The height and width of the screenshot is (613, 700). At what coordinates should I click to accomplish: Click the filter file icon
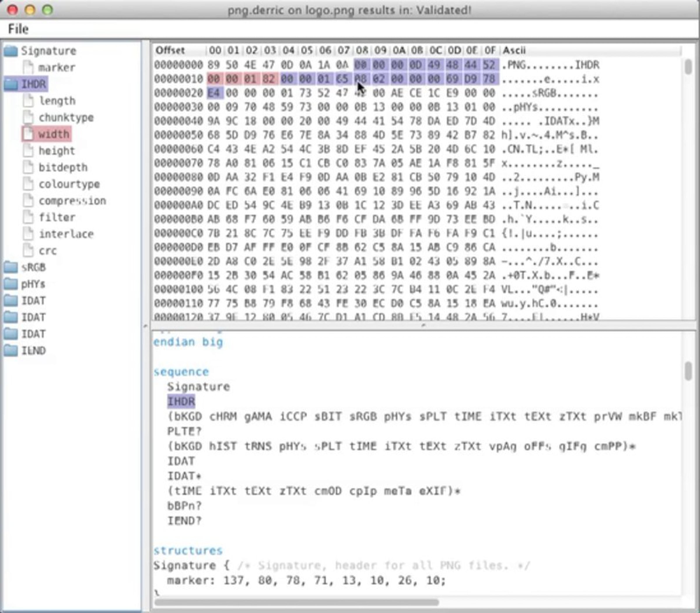(28, 217)
